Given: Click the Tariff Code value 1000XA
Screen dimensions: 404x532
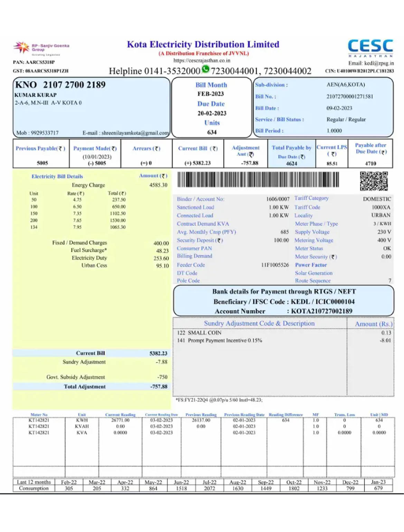Looking at the screenshot, I should tap(381, 207).
